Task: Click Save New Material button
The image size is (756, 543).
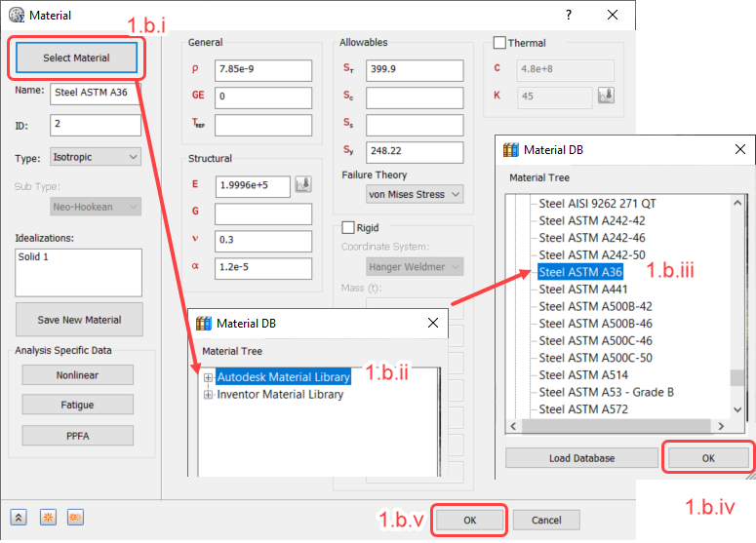Action: [80, 320]
